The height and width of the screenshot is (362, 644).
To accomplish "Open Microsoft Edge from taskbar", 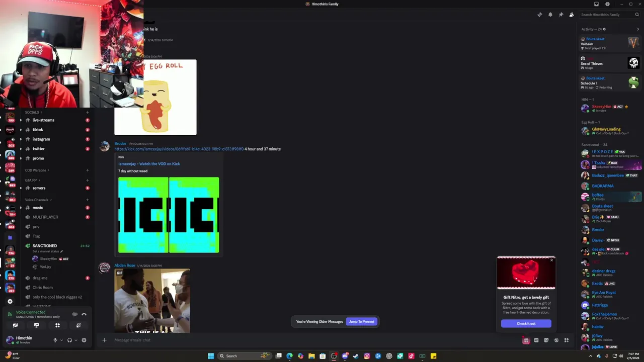I will pyautogui.click(x=289, y=356).
